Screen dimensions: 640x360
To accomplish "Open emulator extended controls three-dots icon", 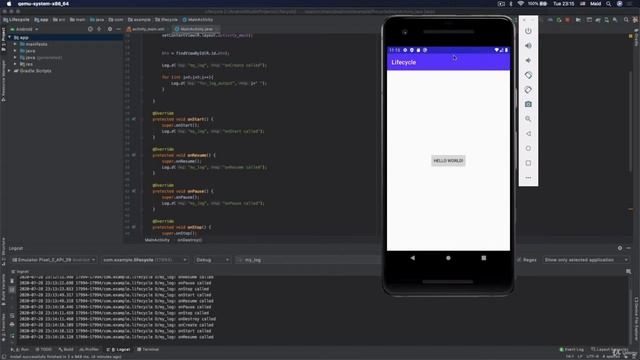I will pos(528,178).
